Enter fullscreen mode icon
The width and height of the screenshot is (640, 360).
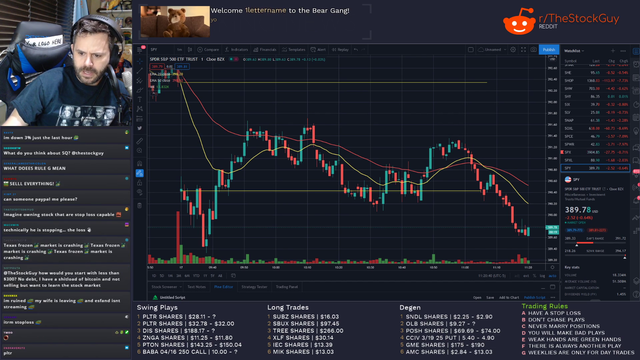(524, 49)
